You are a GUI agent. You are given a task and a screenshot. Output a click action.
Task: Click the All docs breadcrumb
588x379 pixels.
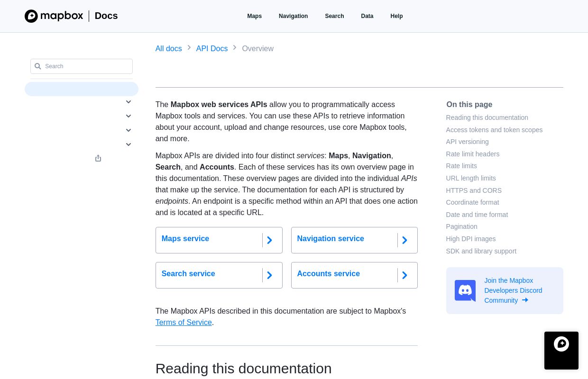click(169, 48)
